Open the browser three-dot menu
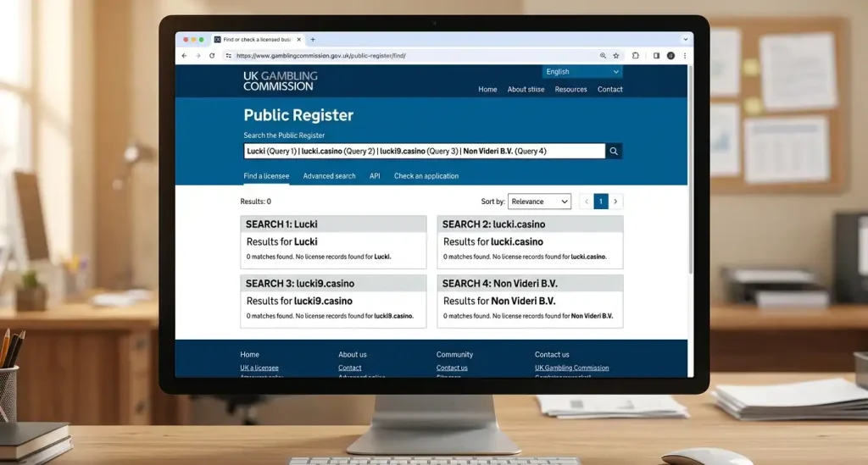The image size is (868, 465). tap(685, 56)
